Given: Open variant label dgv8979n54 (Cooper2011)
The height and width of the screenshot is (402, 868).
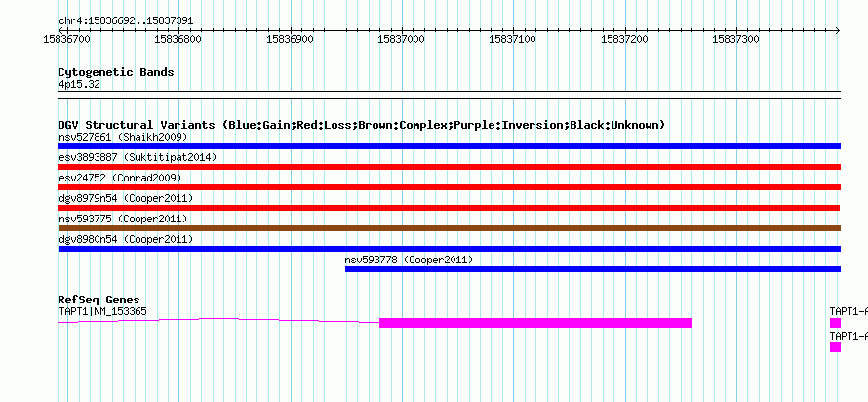Looking at the screenshot, I should click(126, 198).
